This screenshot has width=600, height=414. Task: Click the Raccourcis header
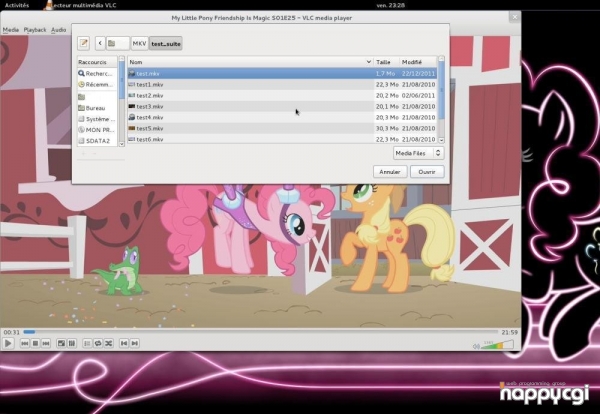coord(98,62)
